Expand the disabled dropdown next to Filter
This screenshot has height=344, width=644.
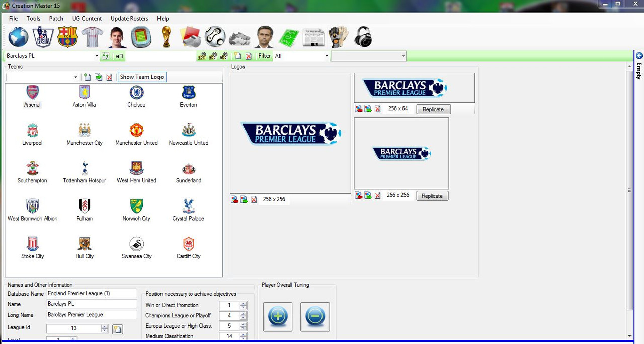(x=404, y=56)
